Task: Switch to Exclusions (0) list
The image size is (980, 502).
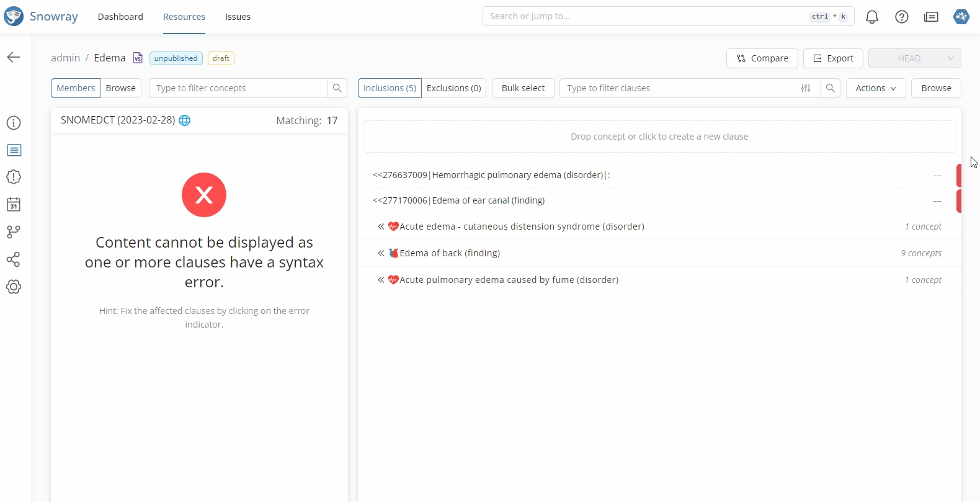Action: click(x=453, y=88)
